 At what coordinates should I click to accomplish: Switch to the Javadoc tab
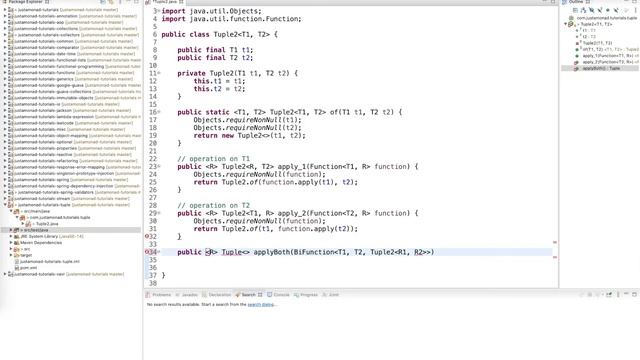pos(187,295)
